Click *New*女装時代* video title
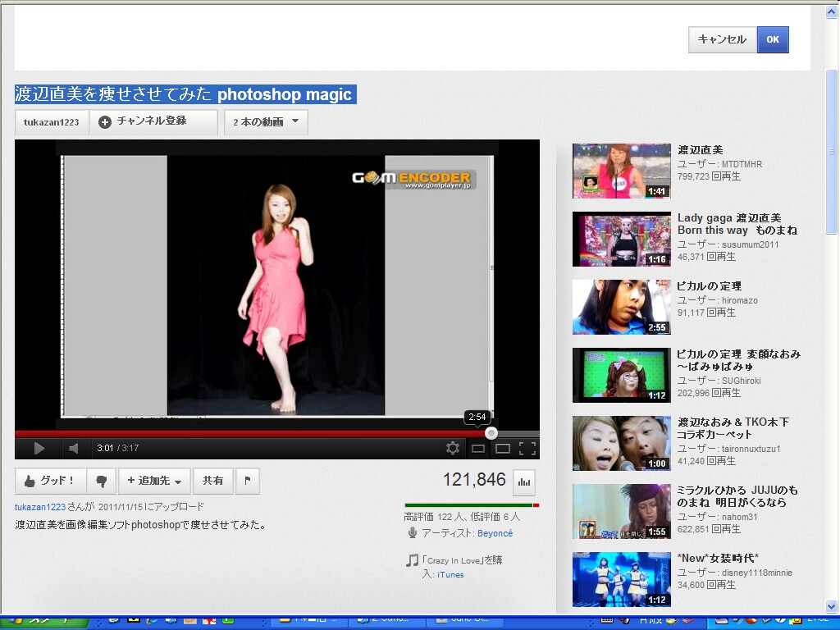The width and height of the screenshot is (840, 630). point(718,558)
